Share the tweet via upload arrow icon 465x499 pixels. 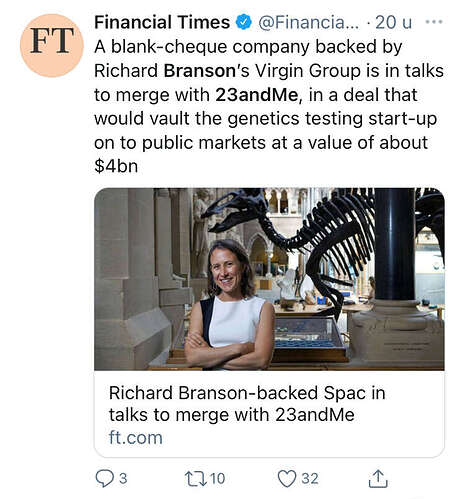click(378, 479)
